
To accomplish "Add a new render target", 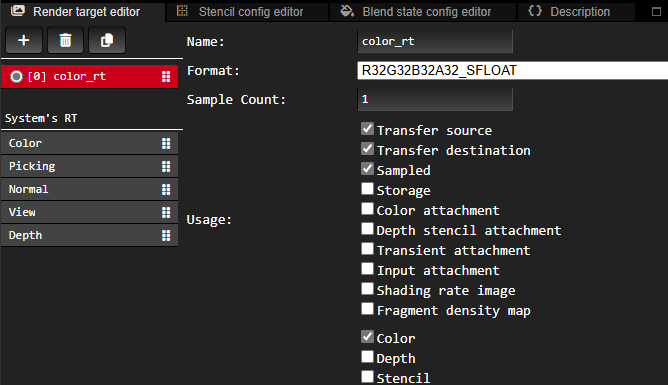I will coord(24,40).
